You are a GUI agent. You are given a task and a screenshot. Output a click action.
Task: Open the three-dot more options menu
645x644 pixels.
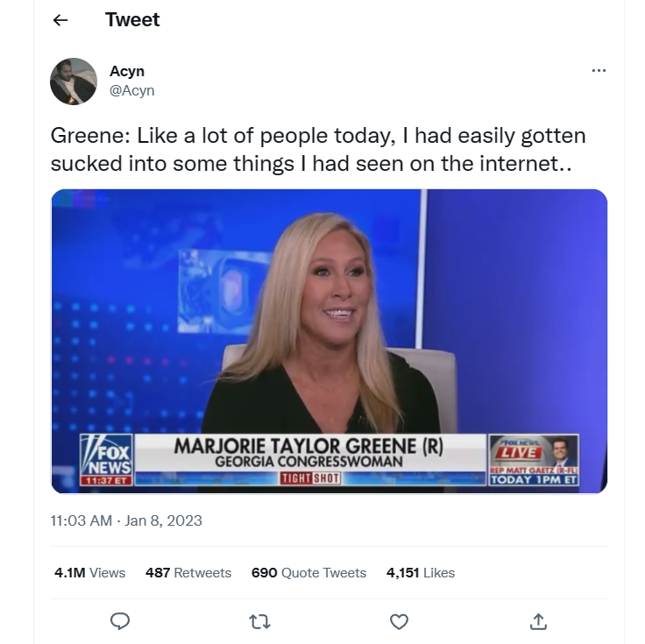[599, 71]
